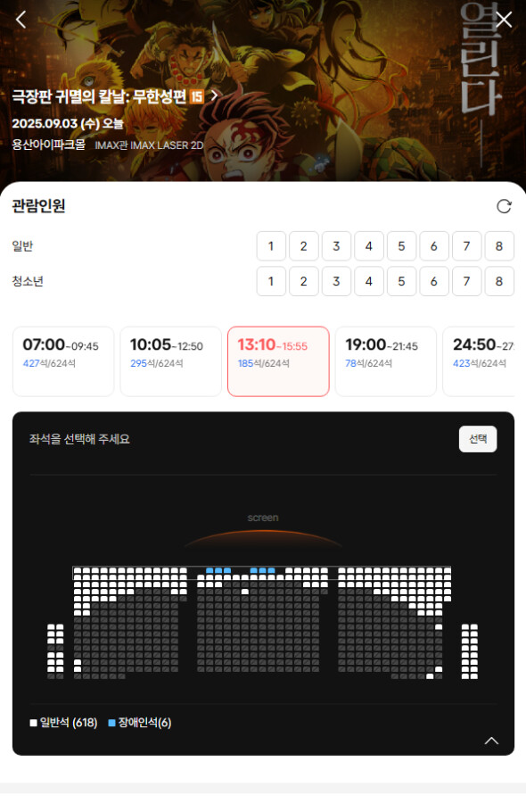Click the 선택 button
Viewport: 526px width, 812px height.
[x=478, y=439]
